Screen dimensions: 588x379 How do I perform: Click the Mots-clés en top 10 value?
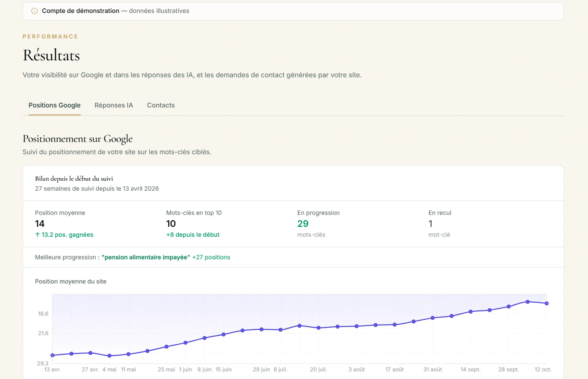point(171,224)
